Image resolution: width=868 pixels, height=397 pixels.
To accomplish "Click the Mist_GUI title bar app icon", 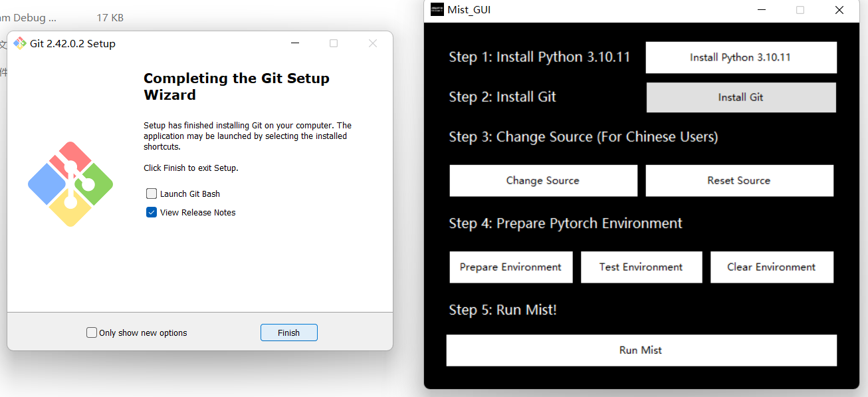I will pos(437,9).
